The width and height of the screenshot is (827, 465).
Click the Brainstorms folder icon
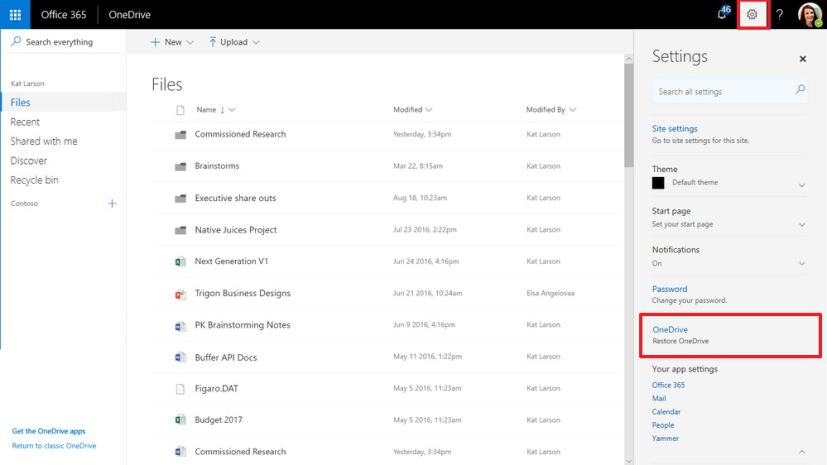(x=180, y=167)
